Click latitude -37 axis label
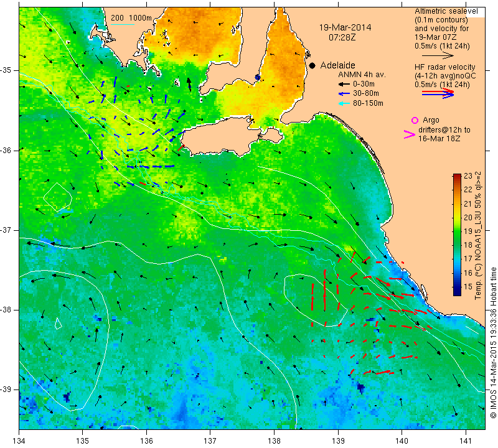This screenshot has height=448, width=498. [x=7, y=230]
